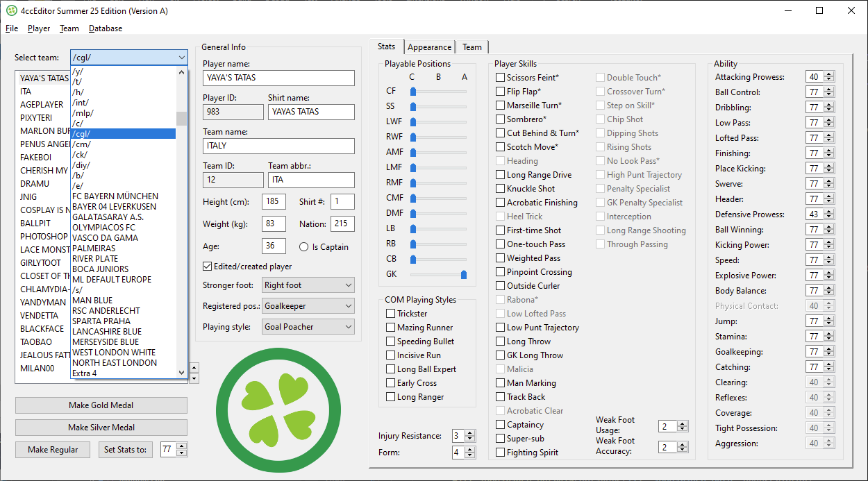This screenshot has width=868, height=481.
Task: Click the Shirt name input field
Action: [311, 112]
